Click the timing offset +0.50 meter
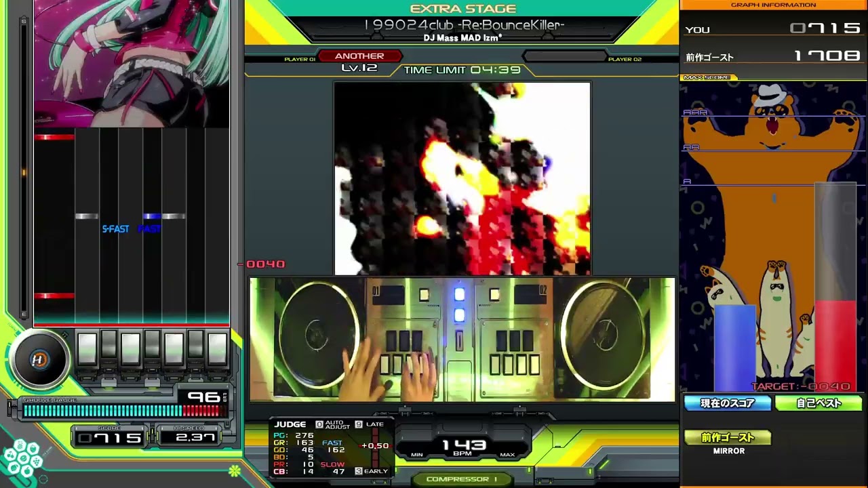 [x=375, y=445]
